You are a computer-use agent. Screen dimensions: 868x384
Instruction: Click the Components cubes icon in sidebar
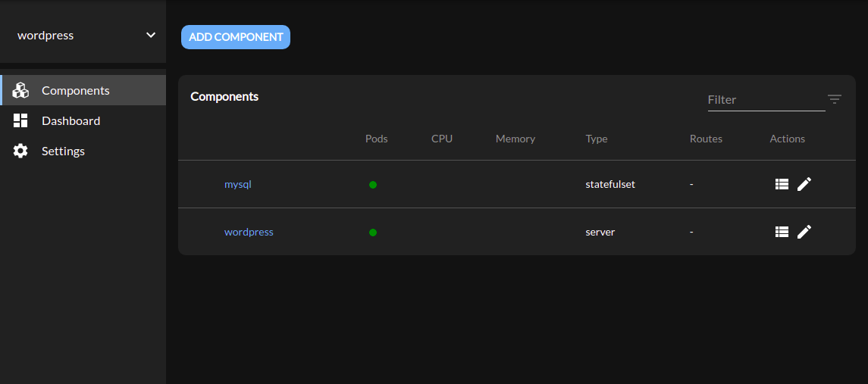pos(20,90)
